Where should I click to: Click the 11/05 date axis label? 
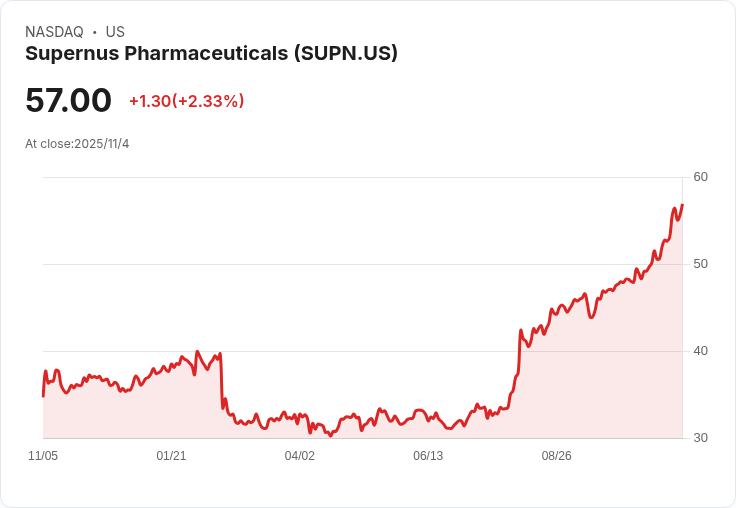pos(43,456)
